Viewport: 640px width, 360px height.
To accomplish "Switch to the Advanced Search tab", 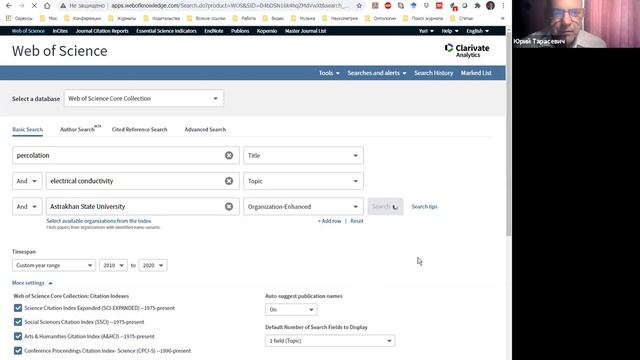I will [205, 129].
